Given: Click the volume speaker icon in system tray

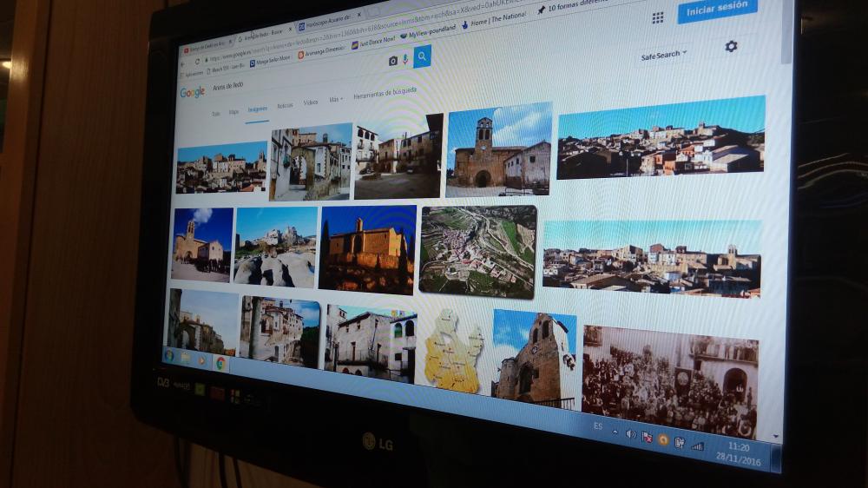Looking at the screenshot, I should click(630, 433).
